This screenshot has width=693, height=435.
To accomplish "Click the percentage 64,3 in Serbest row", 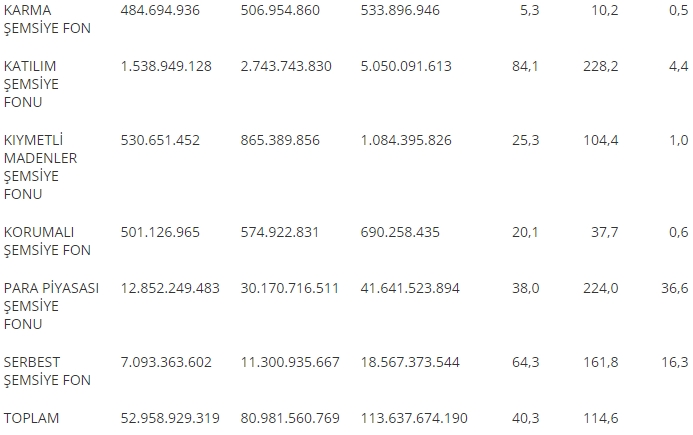I will pyautogui.click(x=525, y=362).
